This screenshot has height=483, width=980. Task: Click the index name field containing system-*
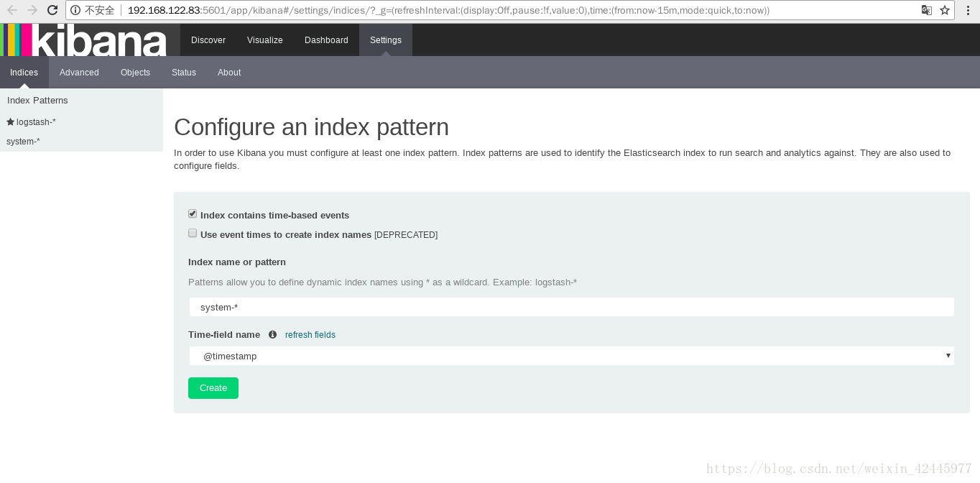(x=572, y=307)
